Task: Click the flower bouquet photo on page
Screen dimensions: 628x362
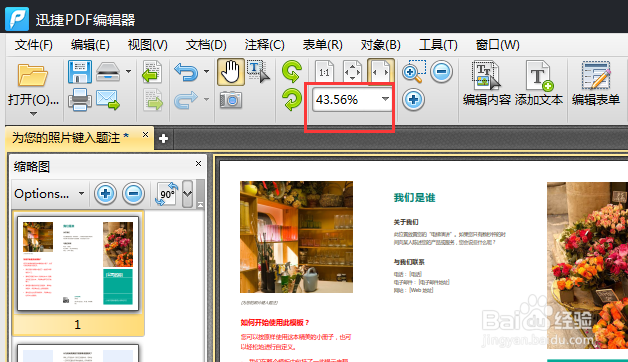Action: point(587,265)
